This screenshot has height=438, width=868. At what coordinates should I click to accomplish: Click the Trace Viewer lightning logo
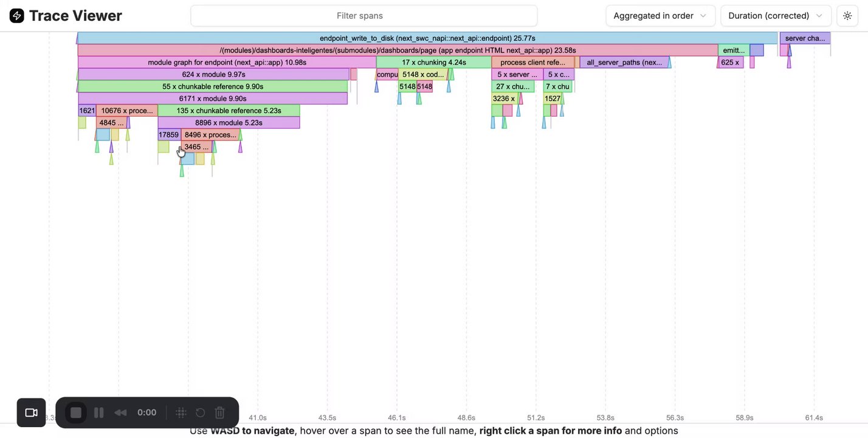point(17,16)
